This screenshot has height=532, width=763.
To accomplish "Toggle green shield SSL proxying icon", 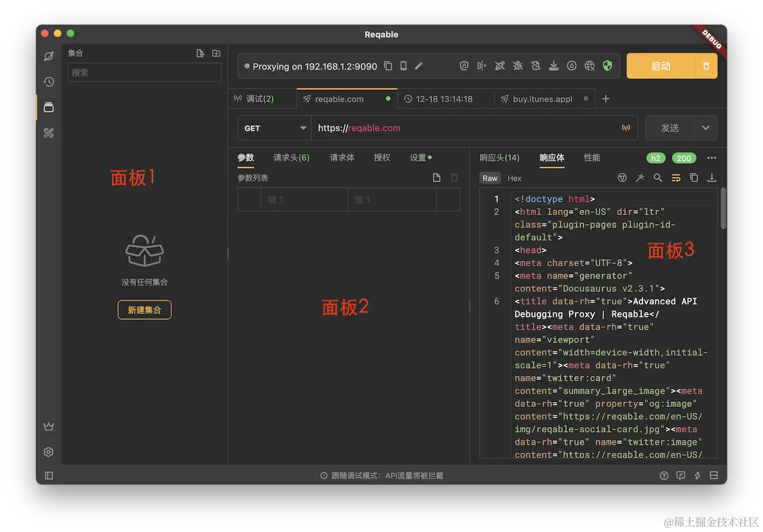I will (607, 66).
